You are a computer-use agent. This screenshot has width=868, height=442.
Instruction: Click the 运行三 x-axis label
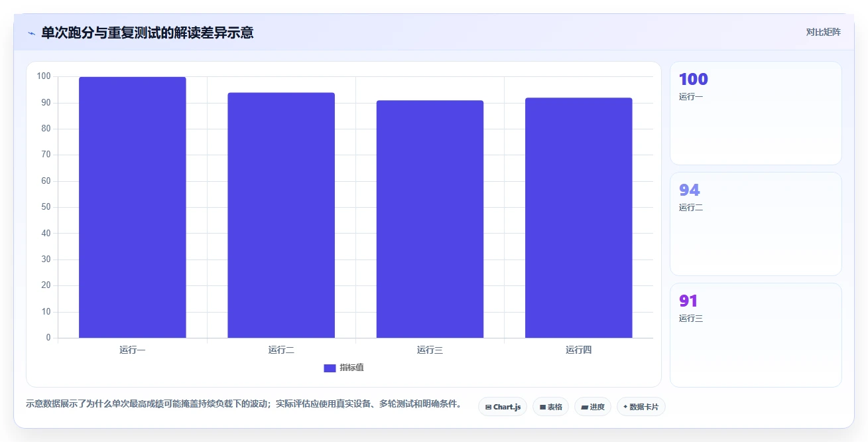tap(430, 350)
